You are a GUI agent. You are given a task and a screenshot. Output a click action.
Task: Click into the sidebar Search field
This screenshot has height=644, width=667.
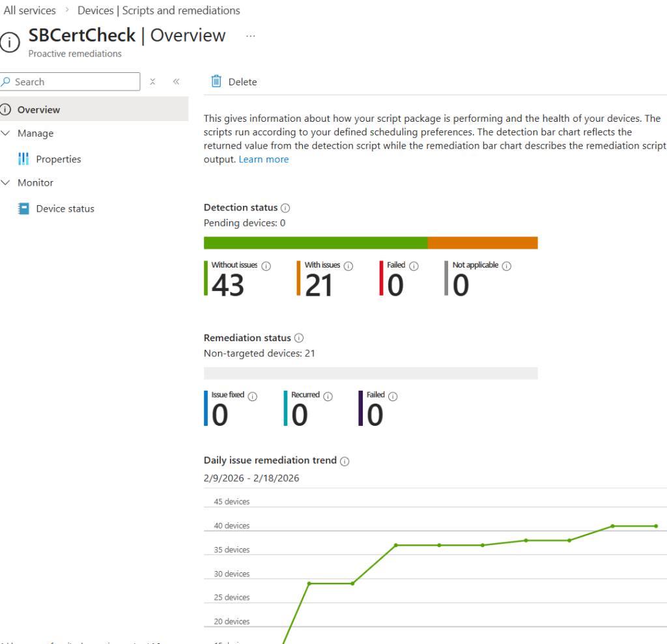click(75, 82)
